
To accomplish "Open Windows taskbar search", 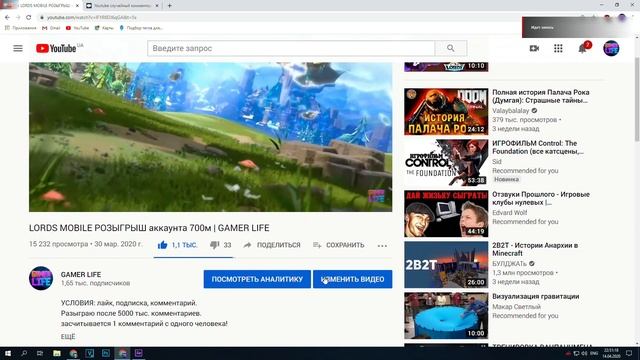I will pos(24,353).
